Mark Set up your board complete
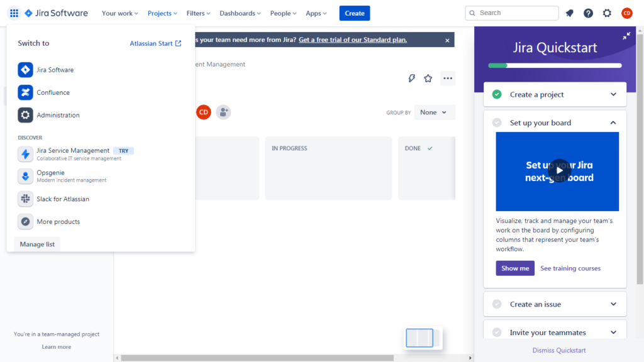 click(x=496, y=123)
